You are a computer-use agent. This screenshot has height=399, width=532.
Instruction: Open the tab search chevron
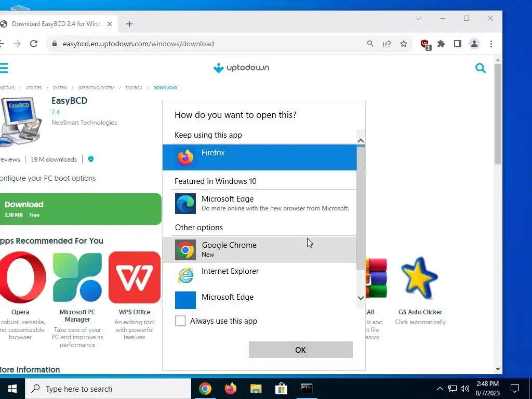pos(419,18)
